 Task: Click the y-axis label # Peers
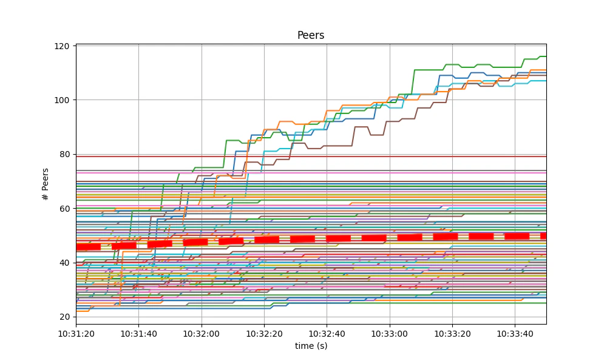(x=44, y=182)
